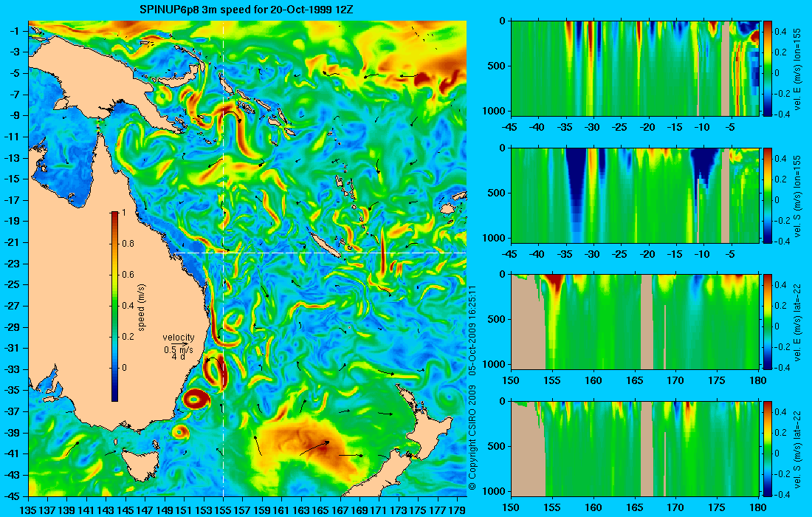
Task: Select the eastward velocity section plot at lon=155
Action: 636,69
